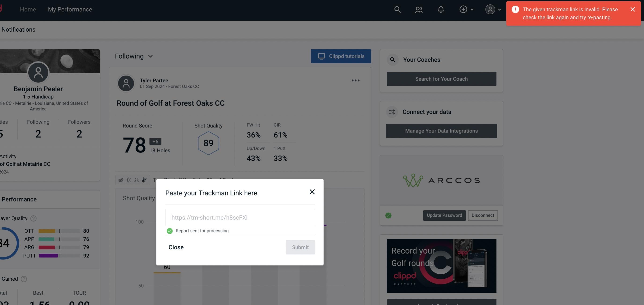This screenshot has width=644, height=305.
Task: Click the data sync/connect icon
Action: tap(392, 112)
